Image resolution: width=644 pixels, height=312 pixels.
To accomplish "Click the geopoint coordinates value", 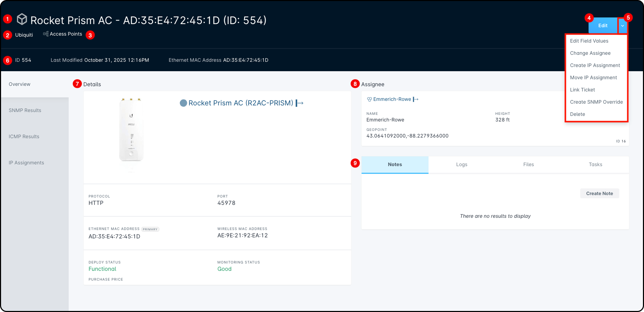I will (408, 136).
